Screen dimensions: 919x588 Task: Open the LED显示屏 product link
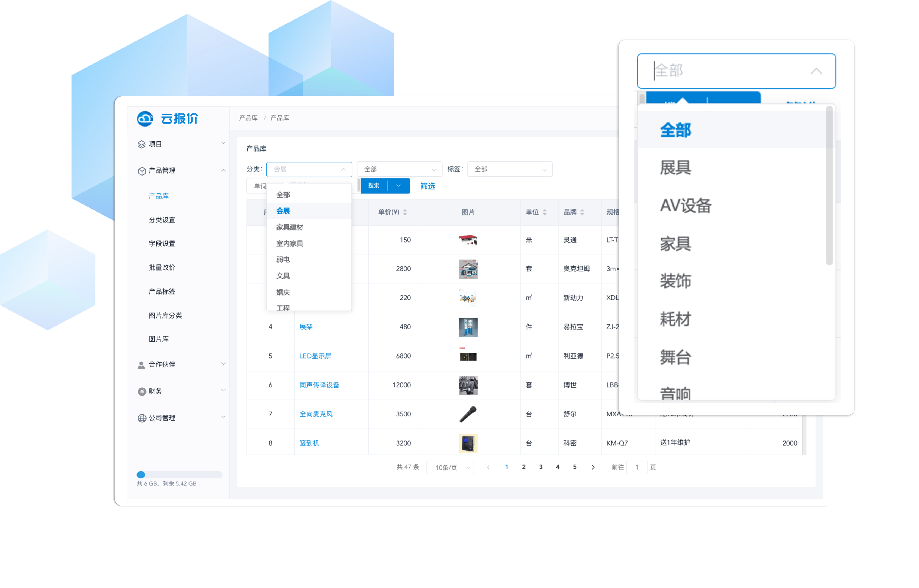click(315, 356)
